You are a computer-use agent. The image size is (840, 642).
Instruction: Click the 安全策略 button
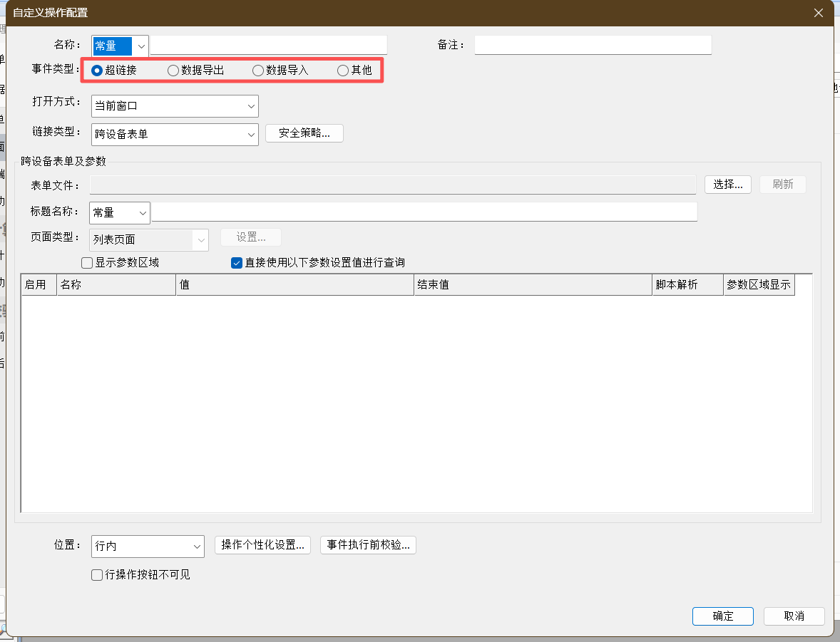coord(304,133)
